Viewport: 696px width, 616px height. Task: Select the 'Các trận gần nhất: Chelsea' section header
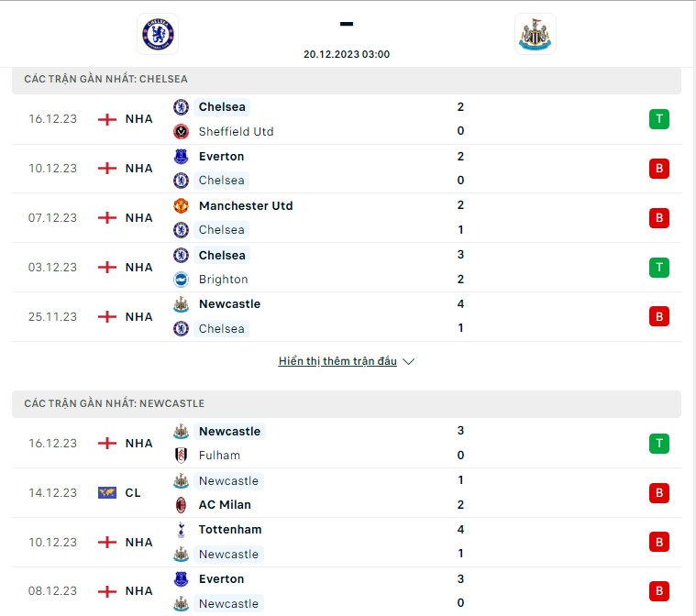coord(347,79)
